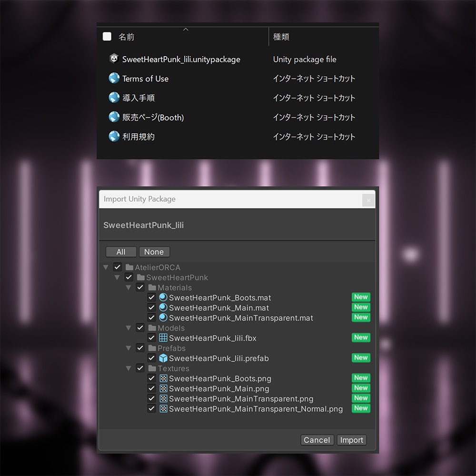Screen dimensions: 476x476
Task: Click the All selection button
Action: tap(121, 252)
